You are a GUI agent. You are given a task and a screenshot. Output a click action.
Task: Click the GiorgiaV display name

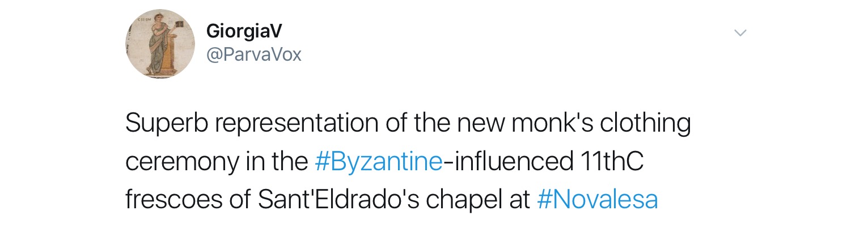click(244, 32)
